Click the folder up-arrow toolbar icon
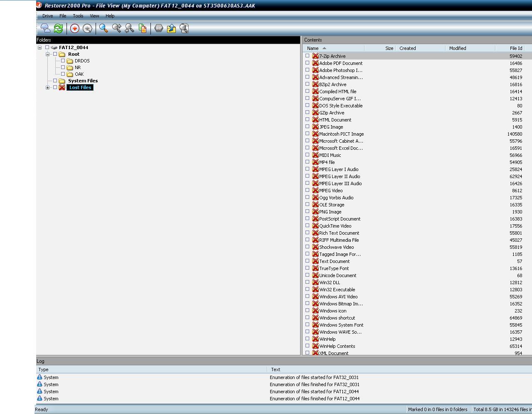The height and width of the screenshot is (414, 532). pyautogui.click(x=171, y=28)
